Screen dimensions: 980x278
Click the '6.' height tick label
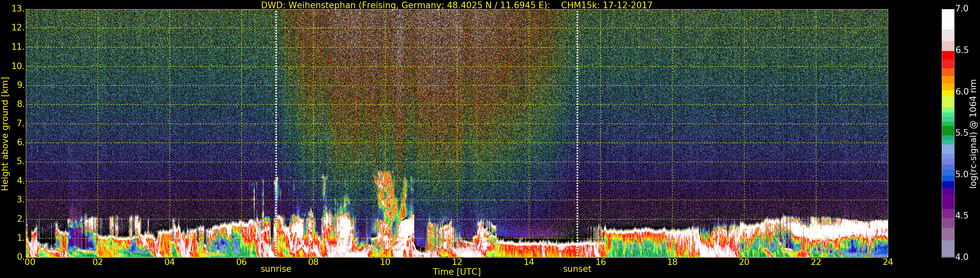pos(21,142)
